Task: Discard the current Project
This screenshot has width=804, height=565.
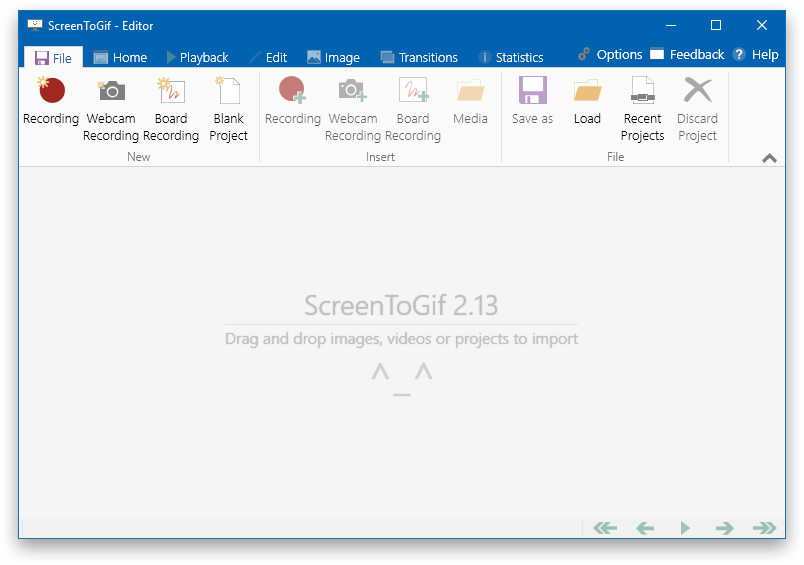Action: coord(697,108)
